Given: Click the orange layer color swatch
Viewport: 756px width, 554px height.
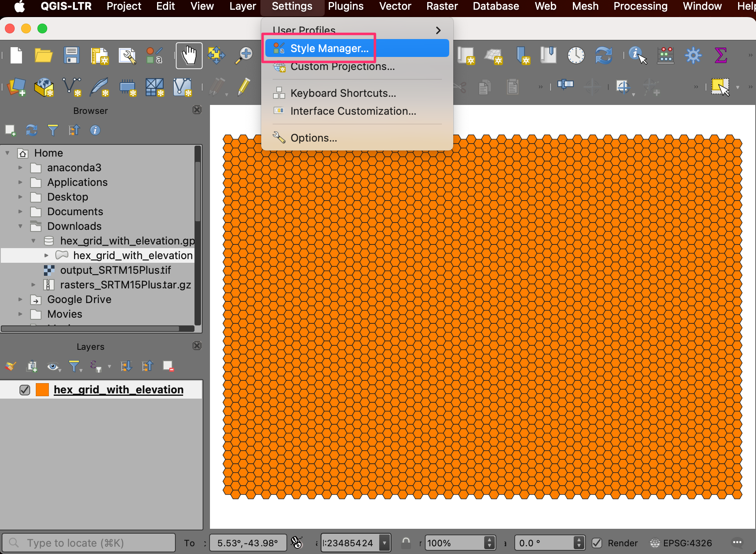Looking at the screenshot, I should 42,390.
